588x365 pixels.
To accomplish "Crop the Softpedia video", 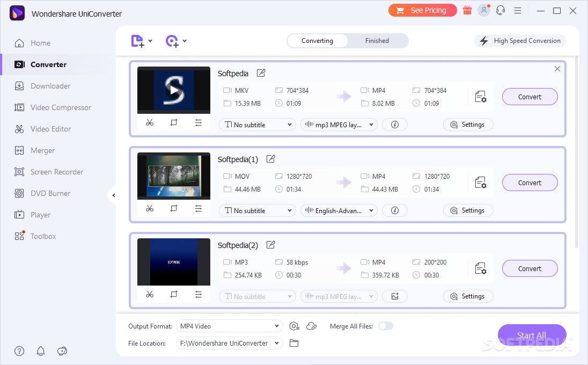I will 174,123.
